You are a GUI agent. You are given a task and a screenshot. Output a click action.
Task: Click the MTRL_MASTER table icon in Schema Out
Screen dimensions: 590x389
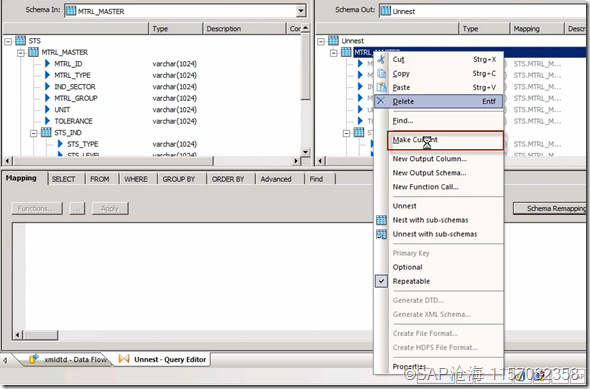point(346,52)
